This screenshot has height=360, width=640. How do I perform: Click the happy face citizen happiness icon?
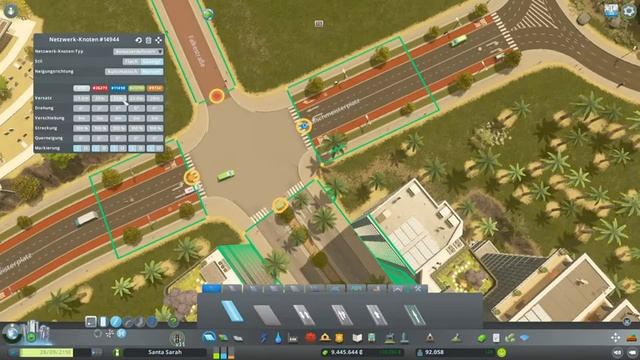(502, 352)
